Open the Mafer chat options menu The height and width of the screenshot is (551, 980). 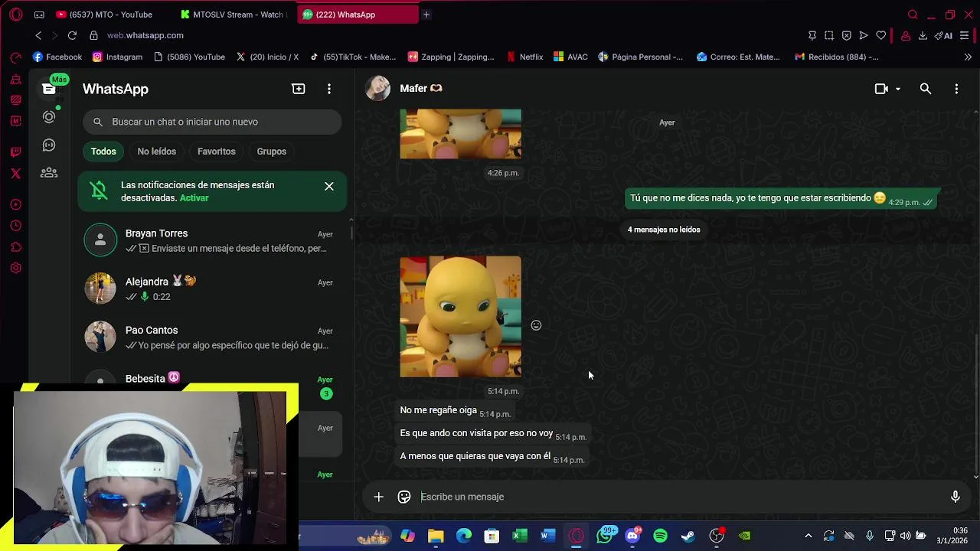point(956,89)
